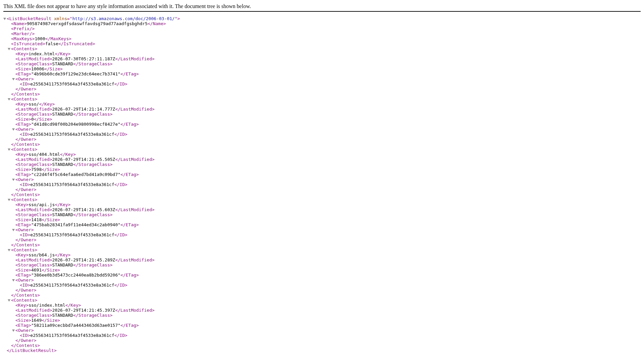
Task: Click the empty Marker tag
Action: click(23, 34)
